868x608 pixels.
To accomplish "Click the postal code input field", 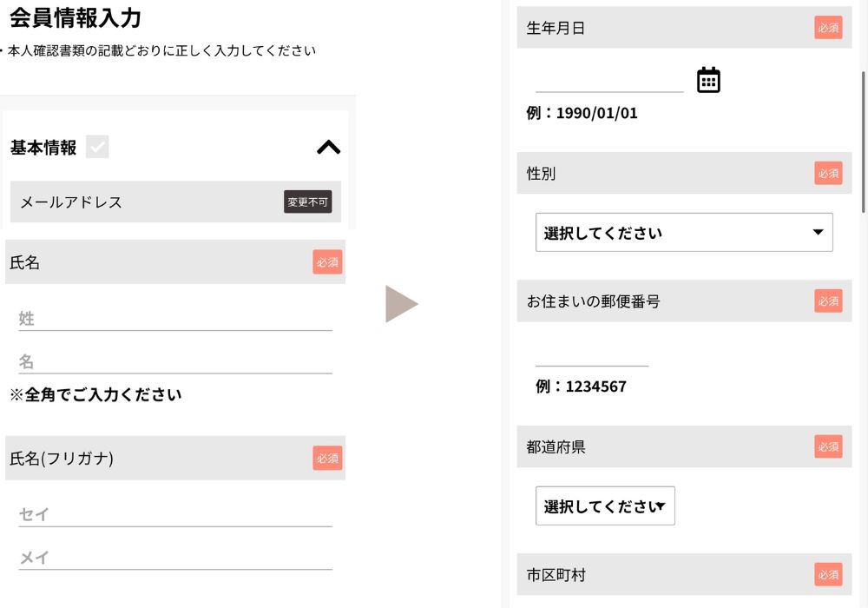I will [x=592, y=355].
